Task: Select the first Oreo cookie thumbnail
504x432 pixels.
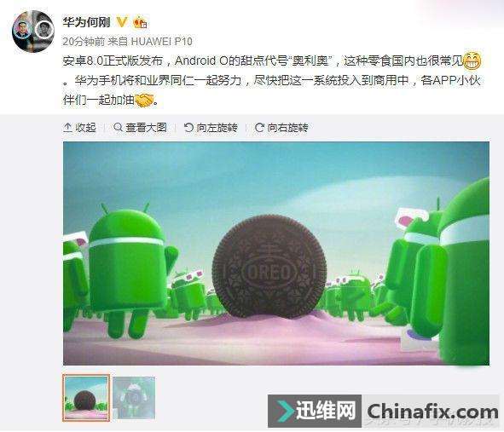Action: (86, 398)
